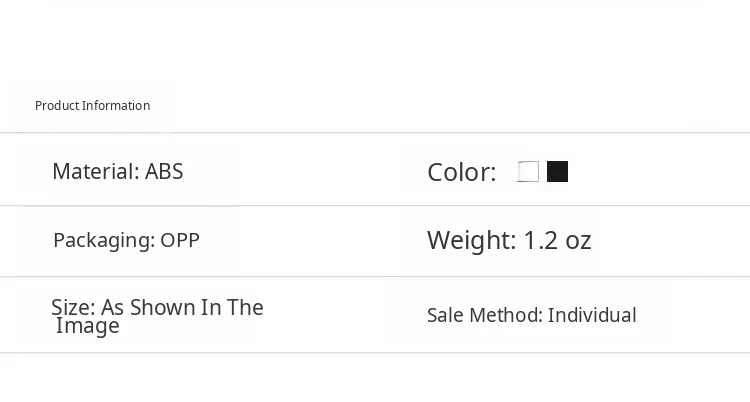This screenshot has height=402, width=750.
Task: Select the "Individual" sale method value
Action: 592,315
